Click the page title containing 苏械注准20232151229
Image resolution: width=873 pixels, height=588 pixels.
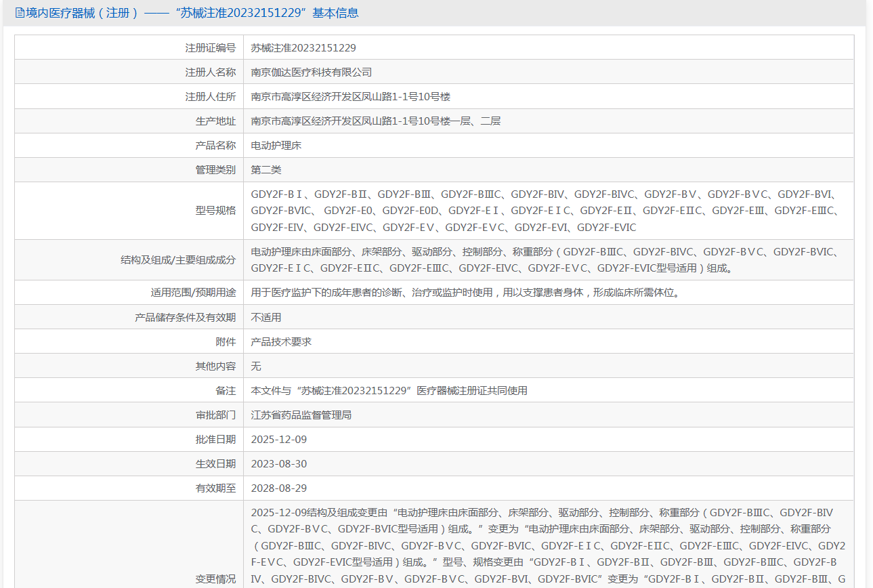[192, 13]
